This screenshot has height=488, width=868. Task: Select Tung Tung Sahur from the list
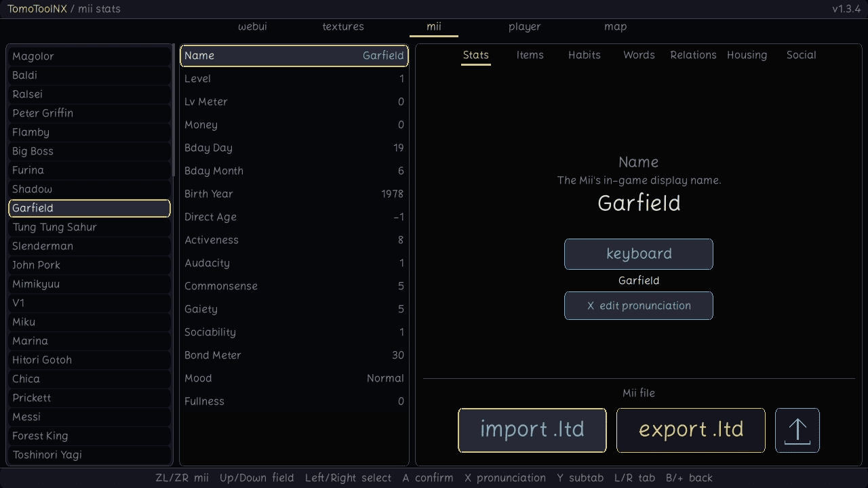pyautogui.click(x=90, y=227)
